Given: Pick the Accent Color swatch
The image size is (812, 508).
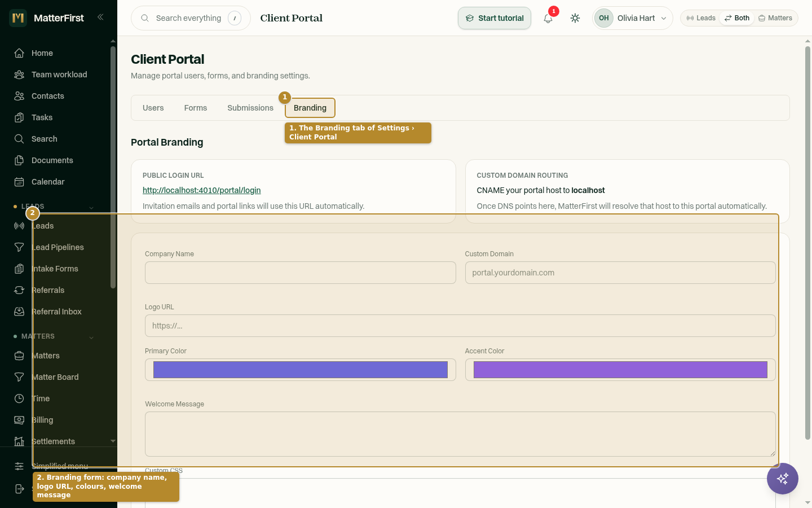Looking at the screenshot, I should [620, 370].
